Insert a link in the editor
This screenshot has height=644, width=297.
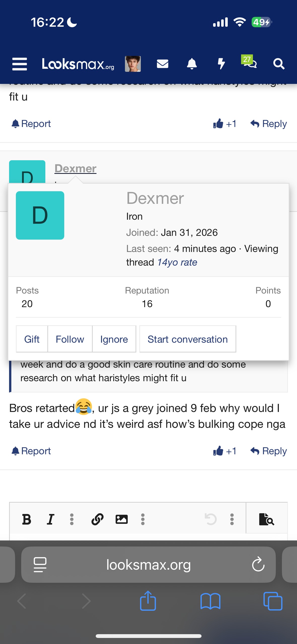point(97,519)
